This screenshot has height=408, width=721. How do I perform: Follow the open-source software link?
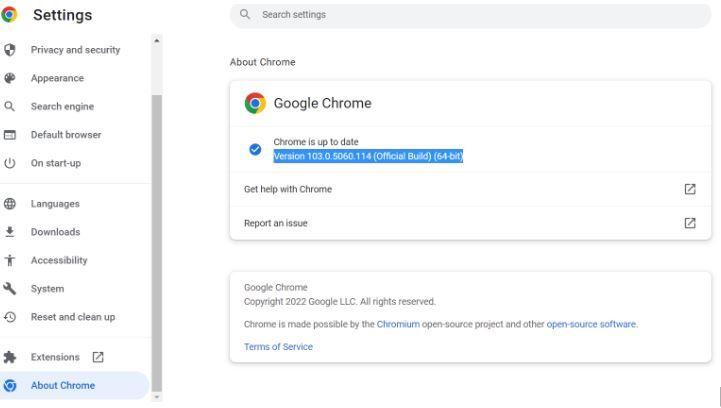pyautogui.click(x=591, y=324)
